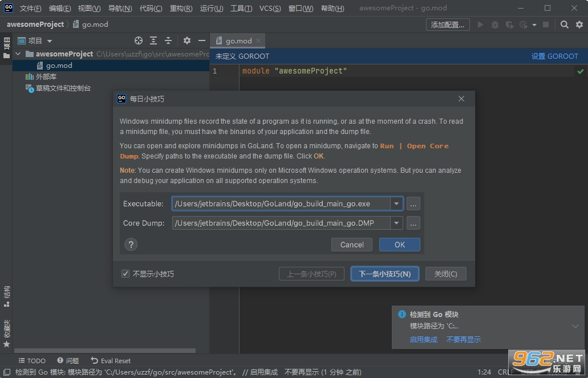Click the GoLand logo in title bar
The width and height of the screenshot is (588, 378).
[x=8, y=8]
